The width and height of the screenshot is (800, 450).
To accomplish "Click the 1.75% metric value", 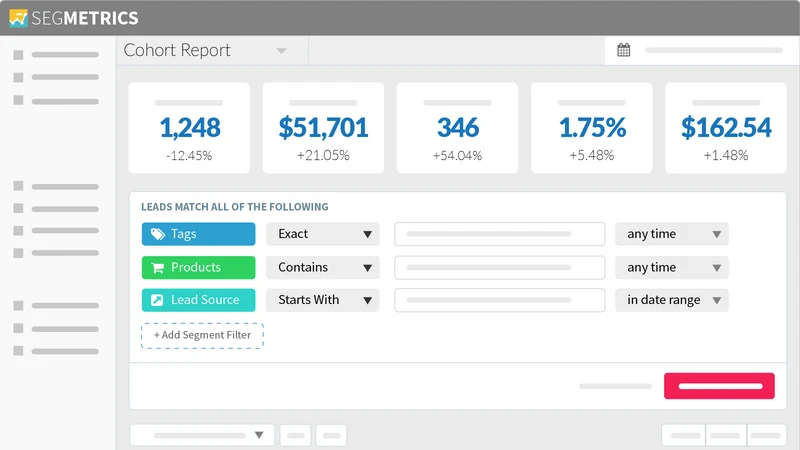I will coord(592,128).
